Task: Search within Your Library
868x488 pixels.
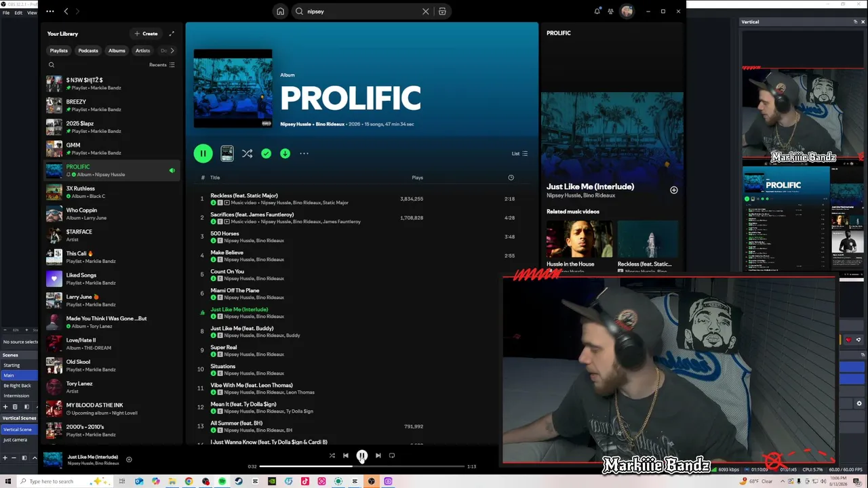Action: click(x=52, y=65)
